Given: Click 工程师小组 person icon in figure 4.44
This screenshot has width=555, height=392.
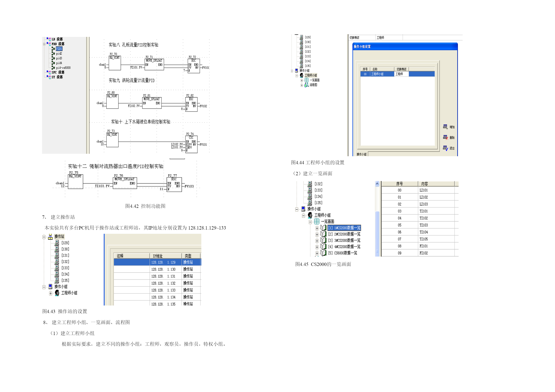Looking at the screenshot, I should [x=301, y=75].
